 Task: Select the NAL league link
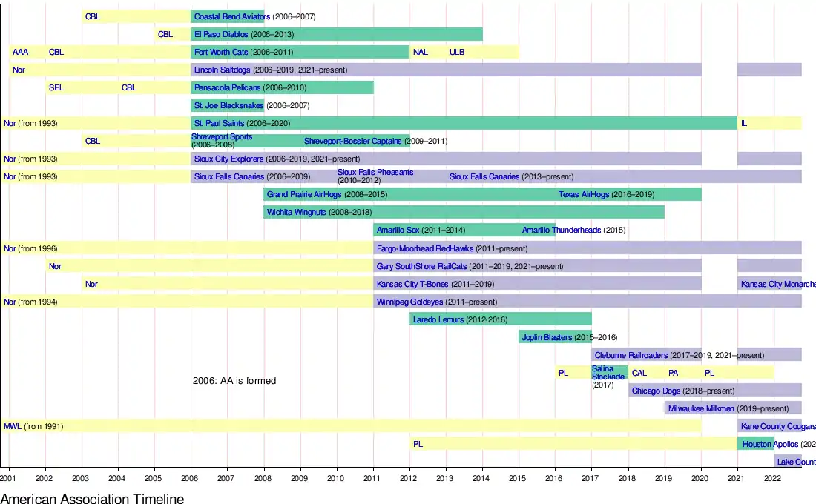pyautogui.click(x=420, y=52)
